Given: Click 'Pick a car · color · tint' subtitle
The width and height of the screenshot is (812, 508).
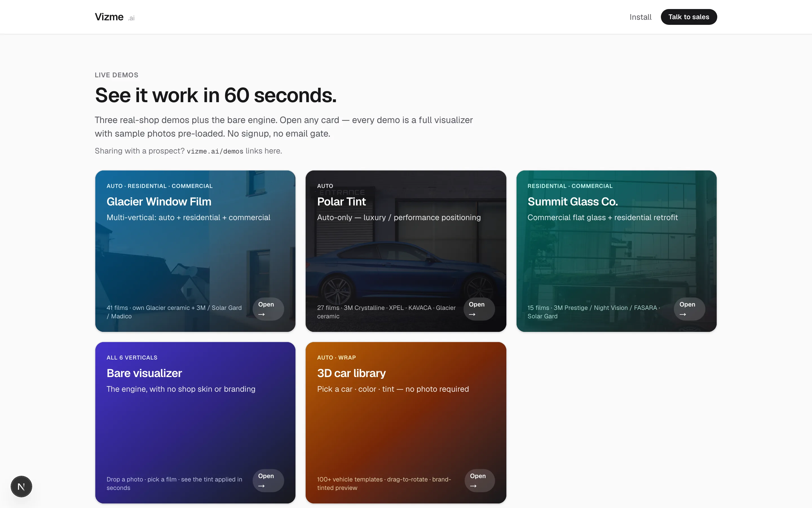Looking at the screenshot, I should coord(392,389).
